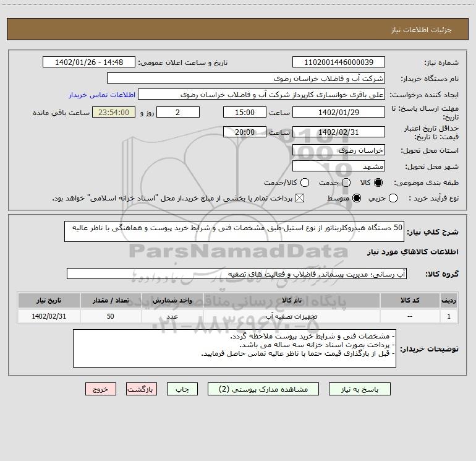Viewport: 476px width, 461px height.
Task: Click the table need date 1402/02/31 cell
Action: tap(49, 316)
